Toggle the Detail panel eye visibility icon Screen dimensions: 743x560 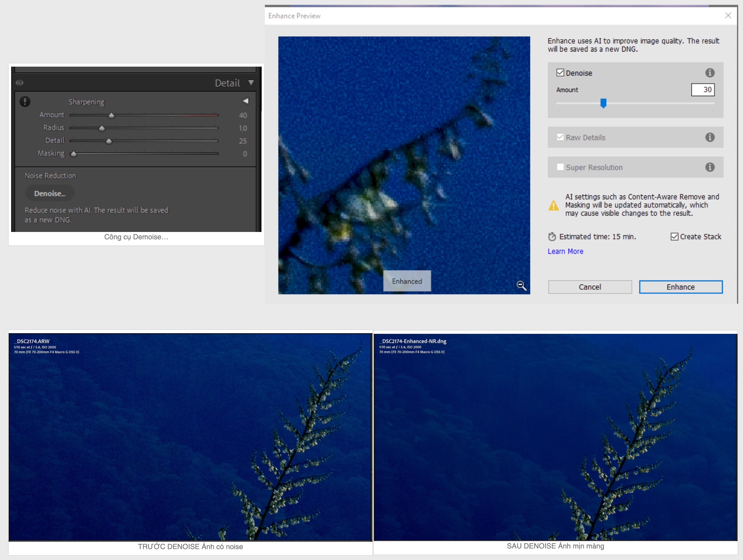click(20, 83)
